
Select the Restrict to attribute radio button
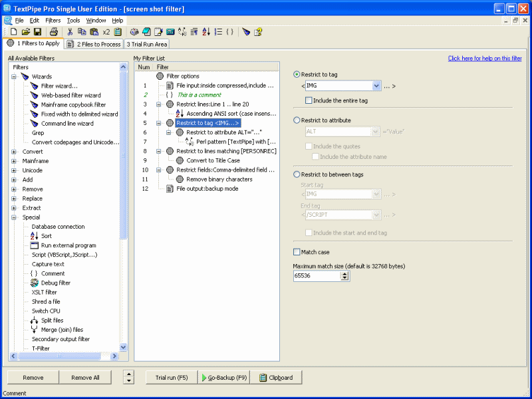(x=297, y=120)
